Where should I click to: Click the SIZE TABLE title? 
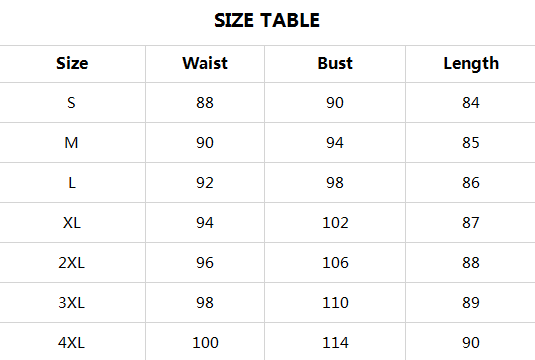[267, 20]
